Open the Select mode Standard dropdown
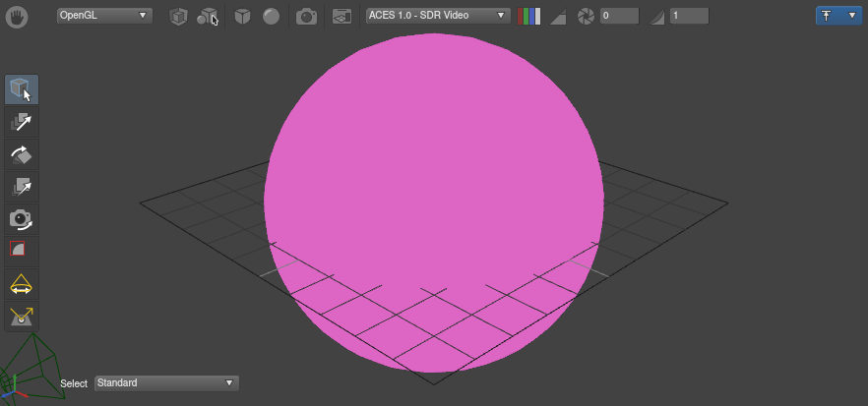868x406 pixels. 166,382
